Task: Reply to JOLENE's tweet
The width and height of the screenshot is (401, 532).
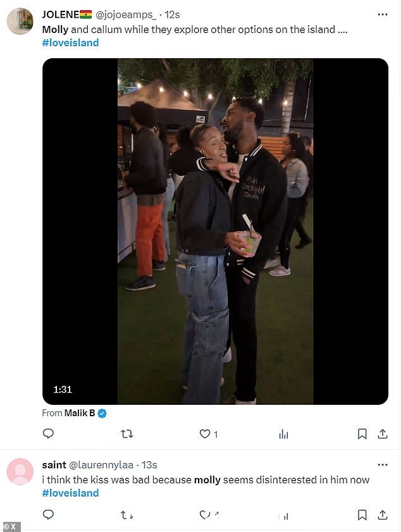Action: 48,433
